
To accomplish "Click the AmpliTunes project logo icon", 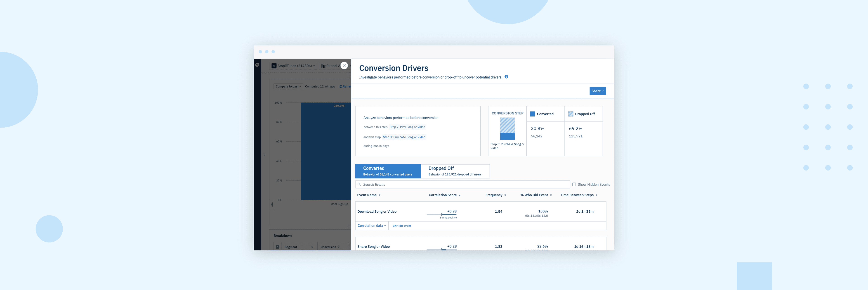I will 274,66.
